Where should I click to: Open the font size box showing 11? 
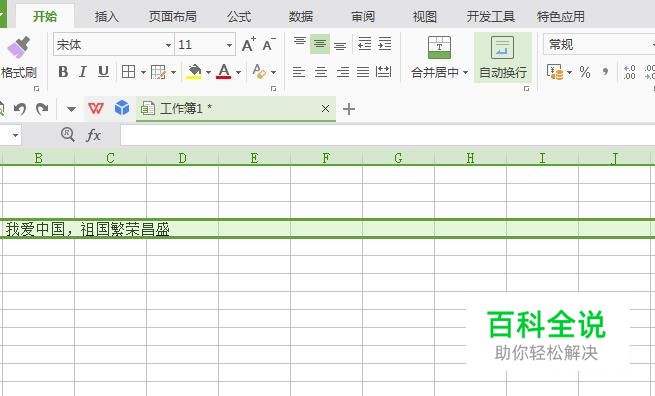pyautogui.click(x=205, y=44)
